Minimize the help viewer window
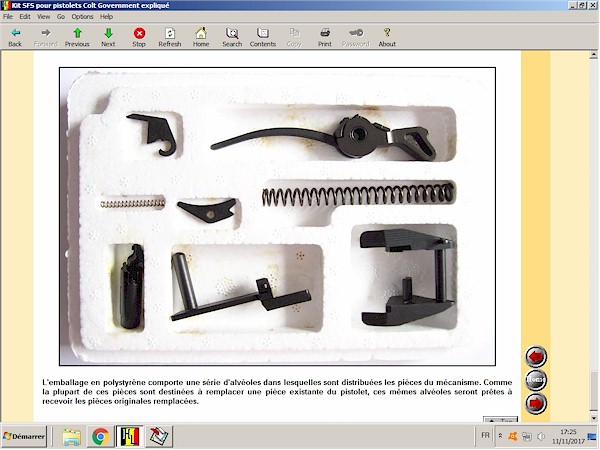This screenshot has width=600, height=450. [x=573, y=5]
